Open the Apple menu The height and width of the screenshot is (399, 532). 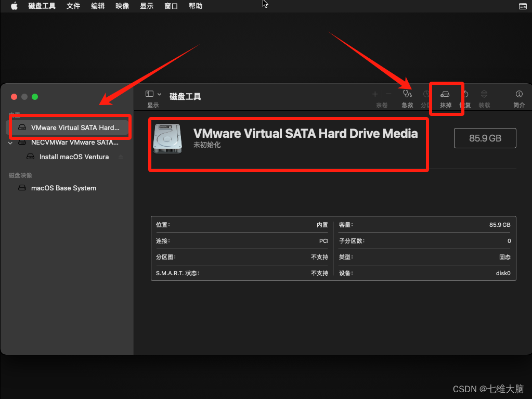click(14, 6)
